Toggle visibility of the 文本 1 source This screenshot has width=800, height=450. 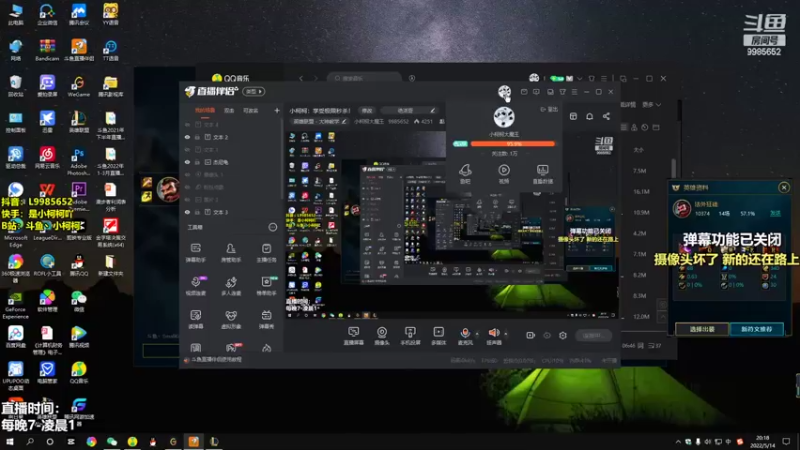[187, 149]
